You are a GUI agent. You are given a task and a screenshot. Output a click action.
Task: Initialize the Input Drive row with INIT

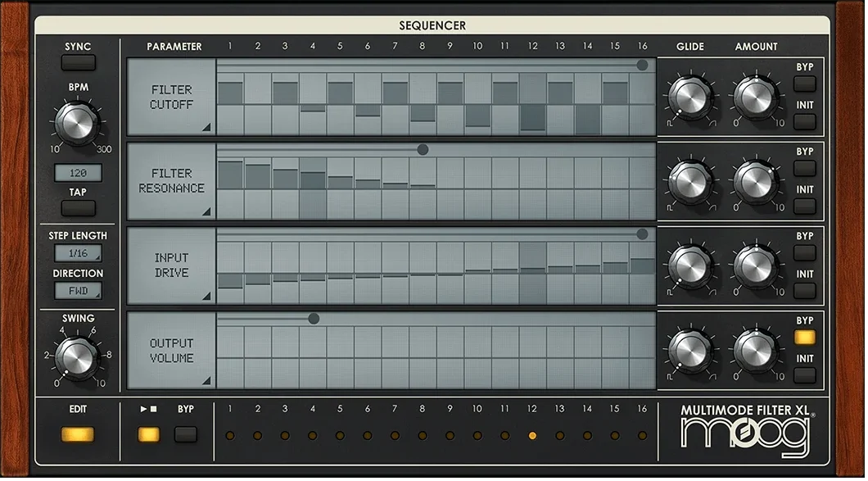click(804, 291)
